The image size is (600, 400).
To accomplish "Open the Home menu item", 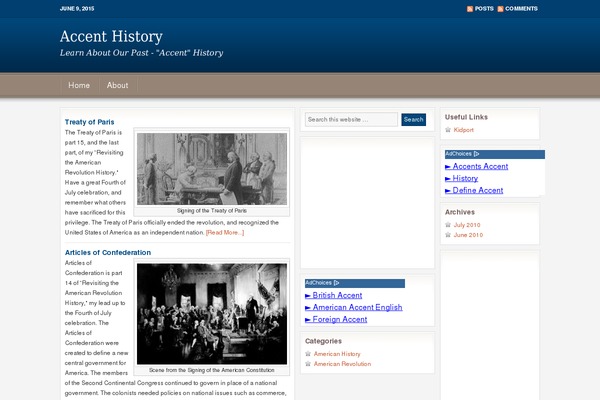I will (79, 85).
